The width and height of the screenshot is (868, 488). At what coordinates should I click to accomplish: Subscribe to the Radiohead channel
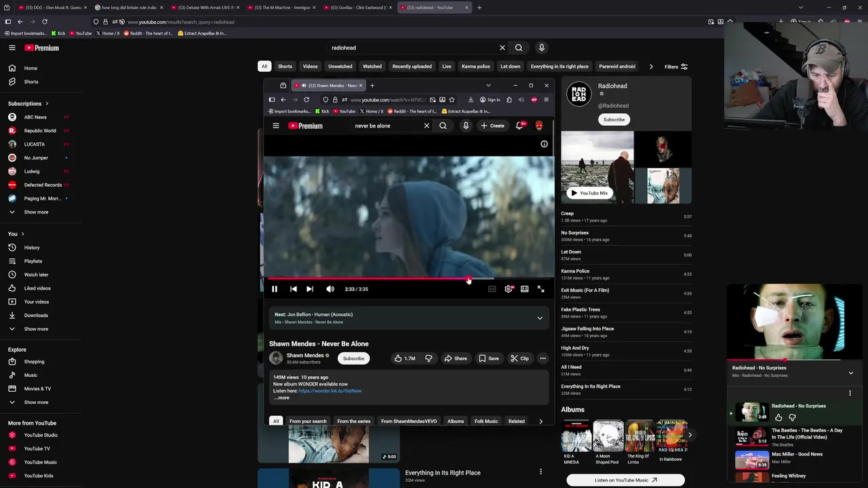(x=614, y=120)
